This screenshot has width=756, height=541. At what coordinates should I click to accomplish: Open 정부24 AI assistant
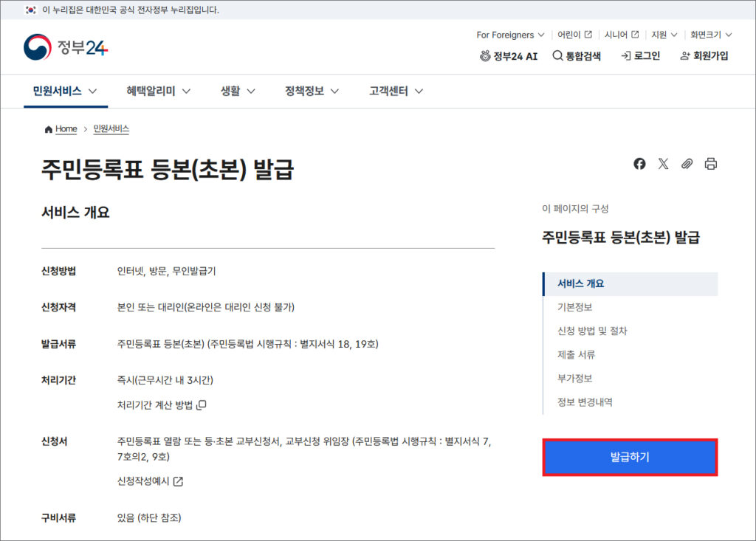click(x=509, y=56)
